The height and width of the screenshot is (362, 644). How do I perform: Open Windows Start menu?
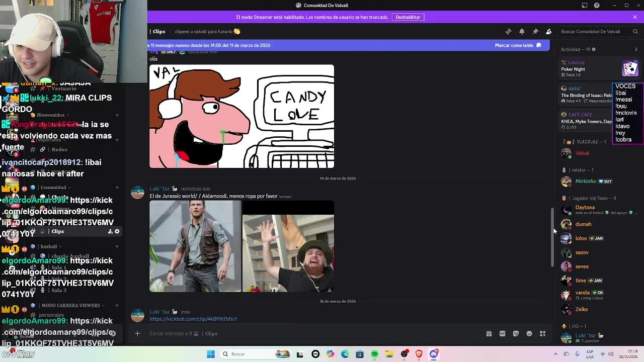tap(211, 354)
